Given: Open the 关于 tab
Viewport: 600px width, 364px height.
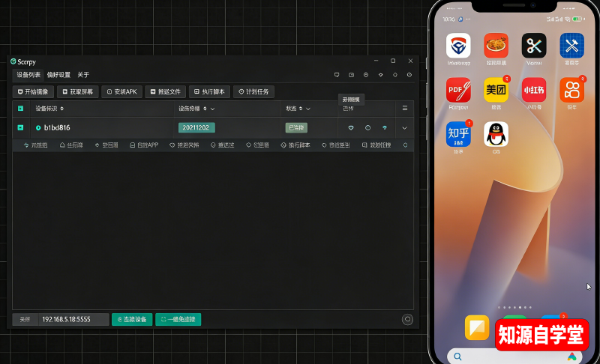Looking at the screenshot, I should (83, 75).
